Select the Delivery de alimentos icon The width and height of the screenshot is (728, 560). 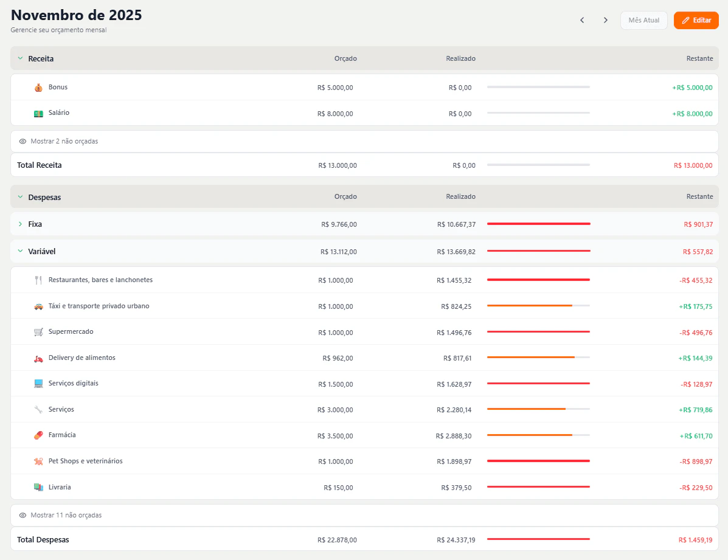click(37, 358)
